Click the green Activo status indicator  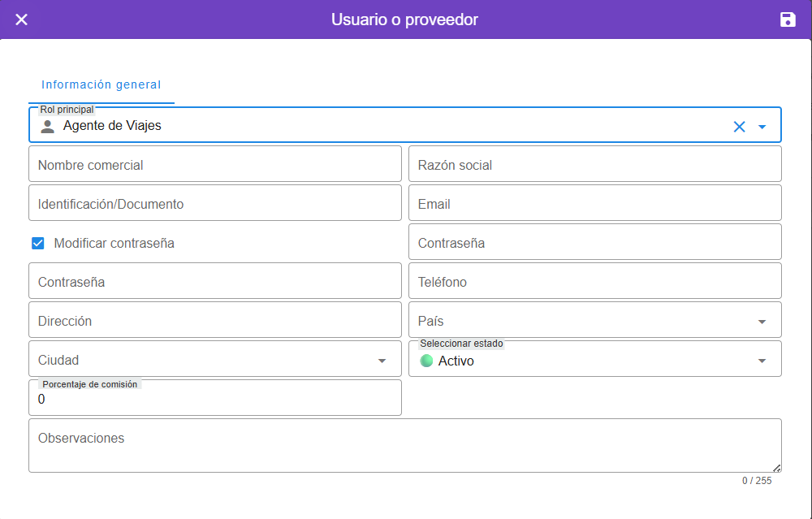[426, 361]
